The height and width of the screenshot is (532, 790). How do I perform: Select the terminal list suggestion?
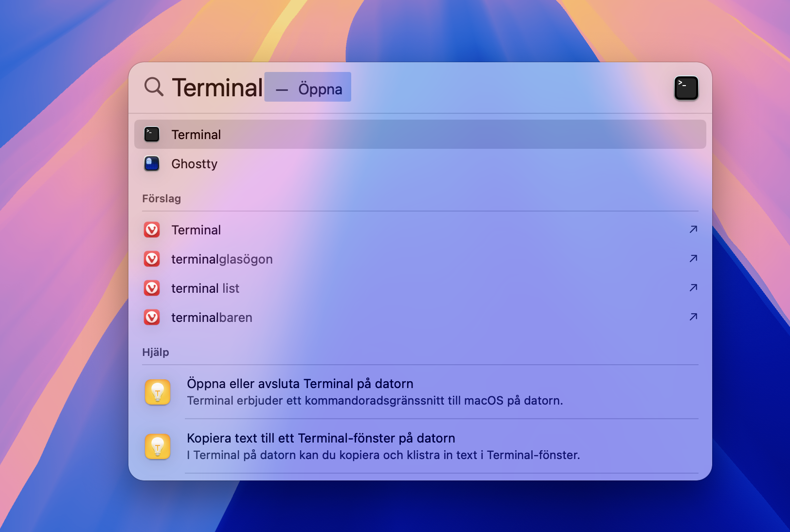click(420, 288)
